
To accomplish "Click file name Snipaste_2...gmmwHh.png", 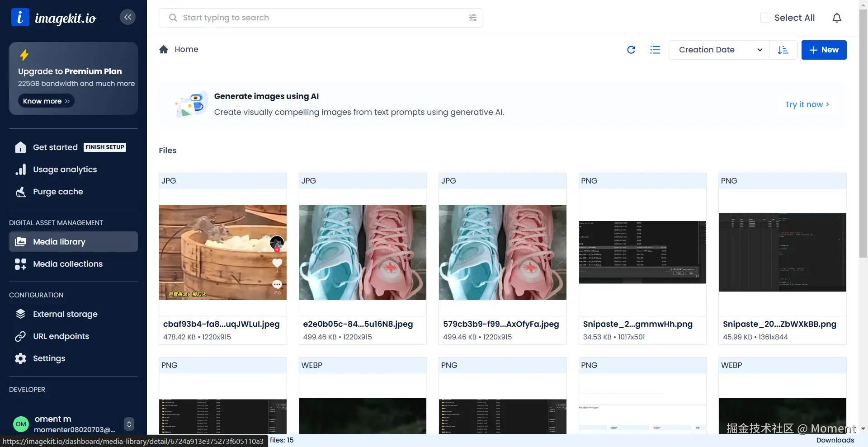I will click(x=638, y=324).
